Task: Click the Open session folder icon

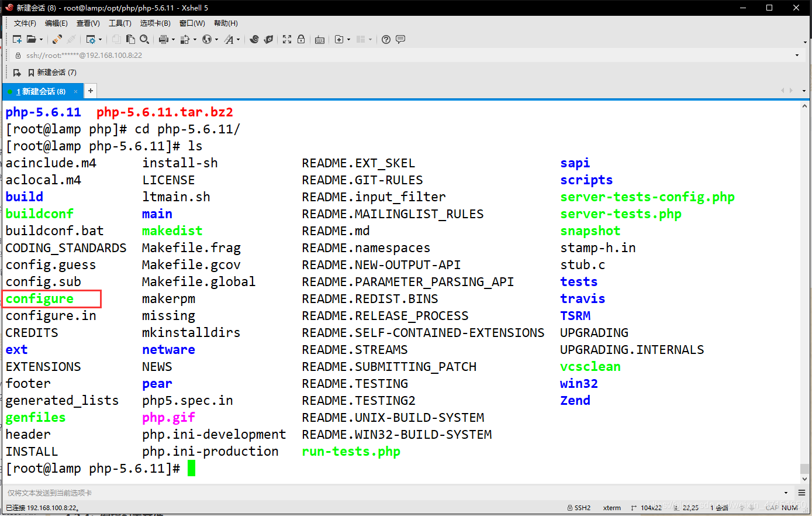Action: pyautogui.click(x=31, y=39)
